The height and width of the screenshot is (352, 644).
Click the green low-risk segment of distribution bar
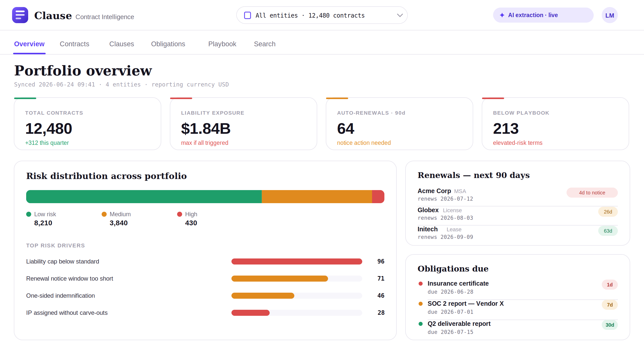144,197
